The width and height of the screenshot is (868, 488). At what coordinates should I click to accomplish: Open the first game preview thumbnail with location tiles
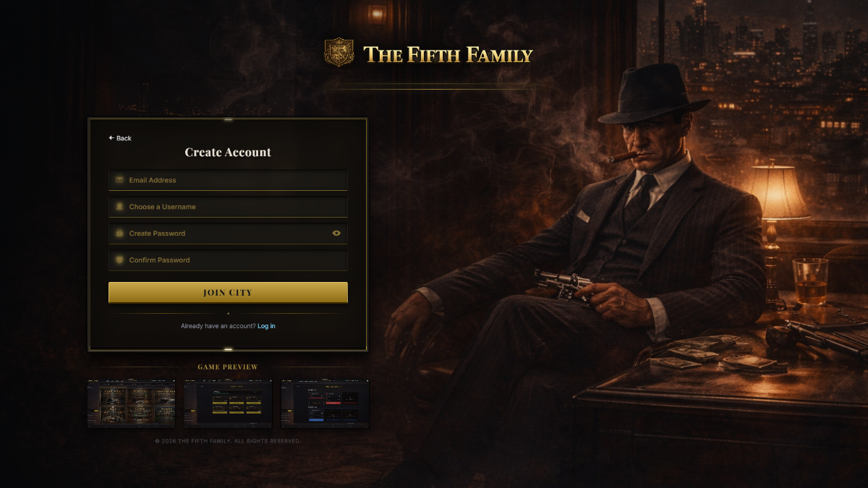(x=131, y=404)
